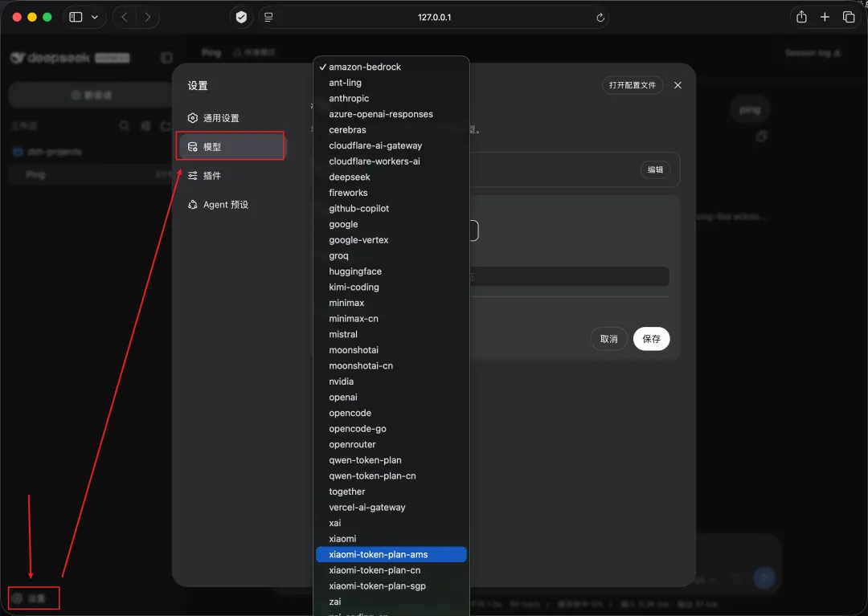Choose ant-ling provider option
Image resolution: width=868 pixels, height=616 pixels.
point(391,83)
